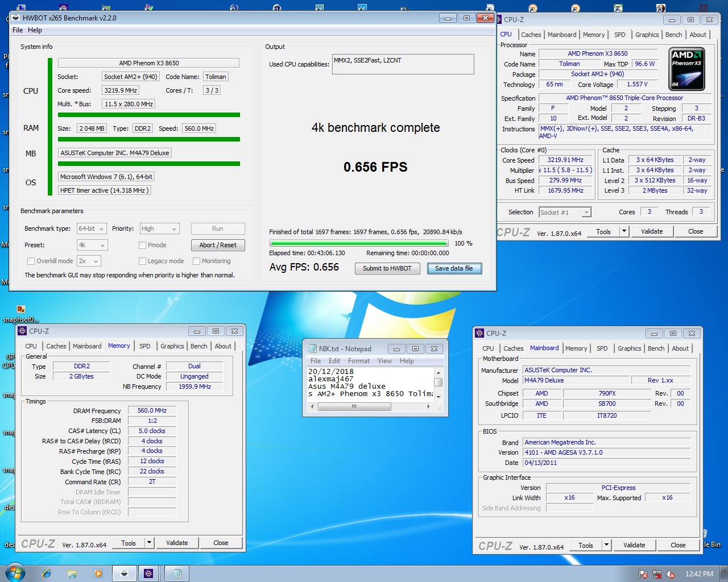The width and height of the screenshot is (728, 582).
Task: Click the Core Voltage 1.557 V value
Action: (637, 84)
